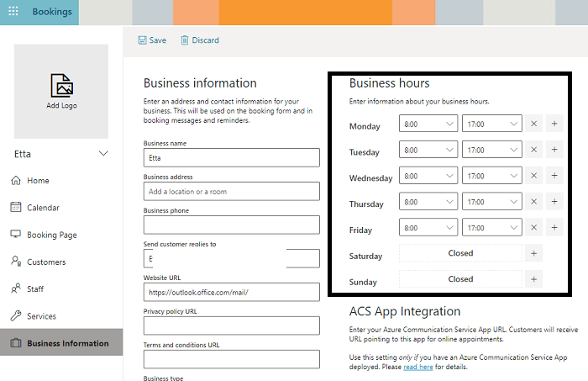Click the Business name field
The height and width of the screenshot is (381, 588).
231,157
